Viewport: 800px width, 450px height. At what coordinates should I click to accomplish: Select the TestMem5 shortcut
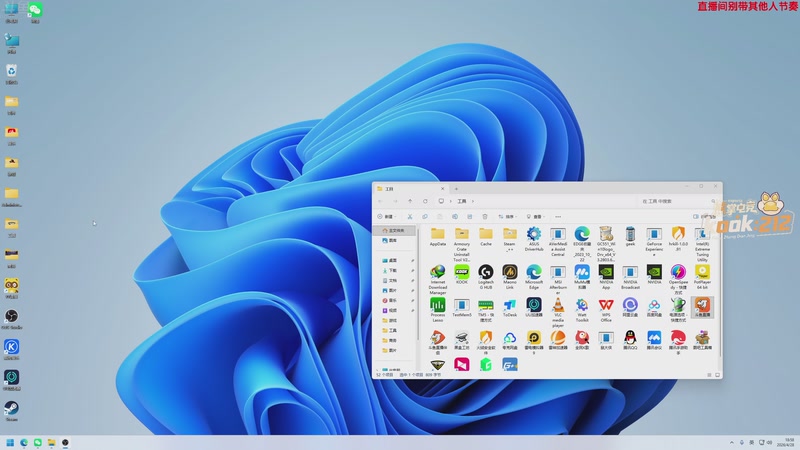pyautogui.click(x=461, y=308)
